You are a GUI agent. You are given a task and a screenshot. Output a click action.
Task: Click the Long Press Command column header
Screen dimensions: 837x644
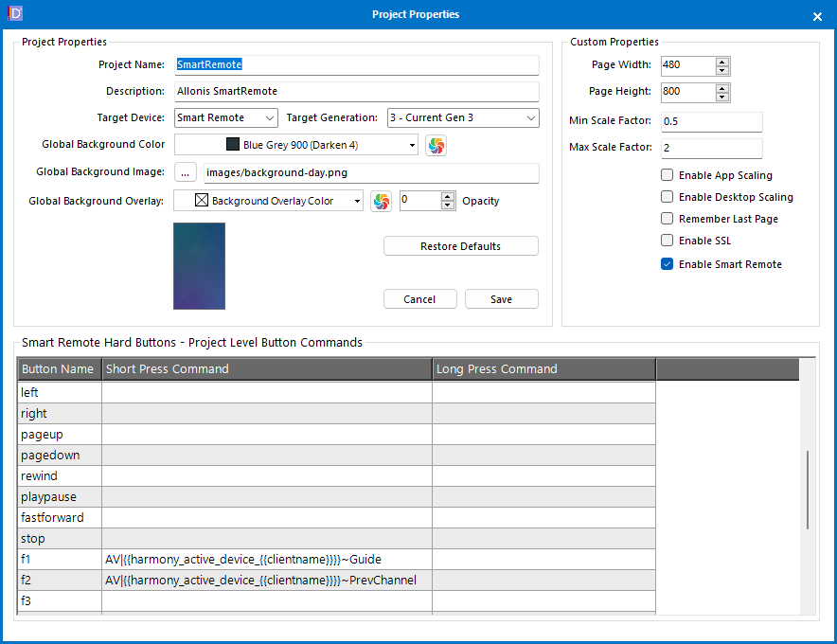[x=543, y=369]
